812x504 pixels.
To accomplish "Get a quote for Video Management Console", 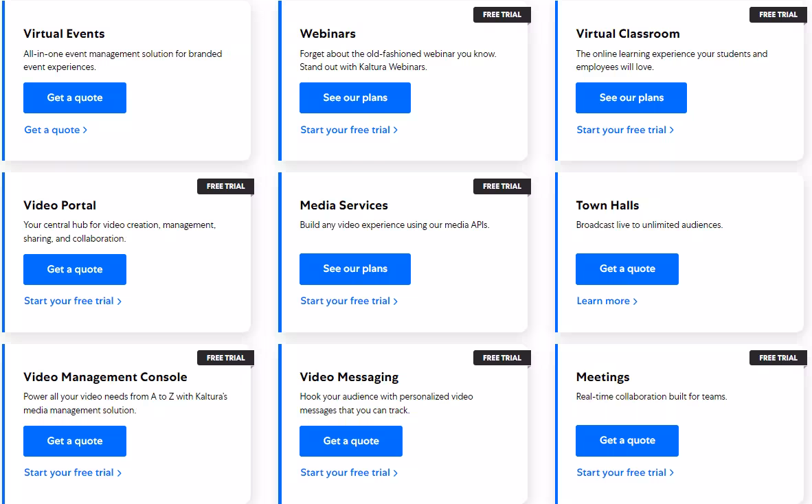I will [x=75, y=441].
